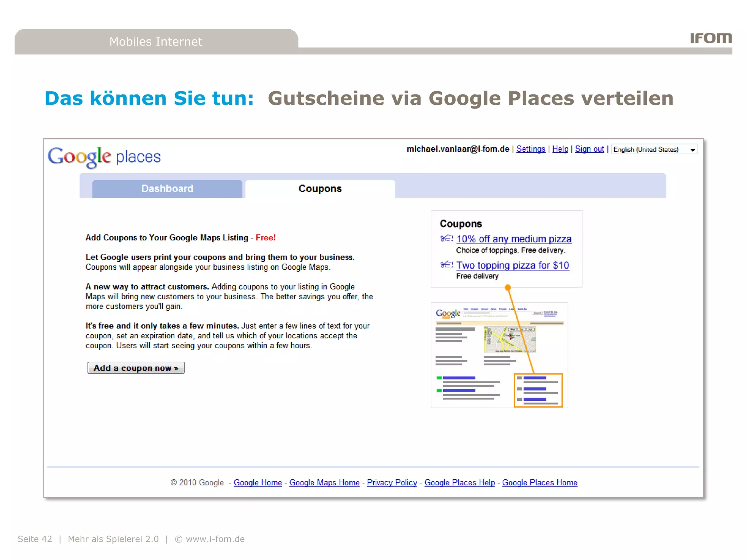
Task: Click the Coupons heading in sample box
Action: point(461,224)
